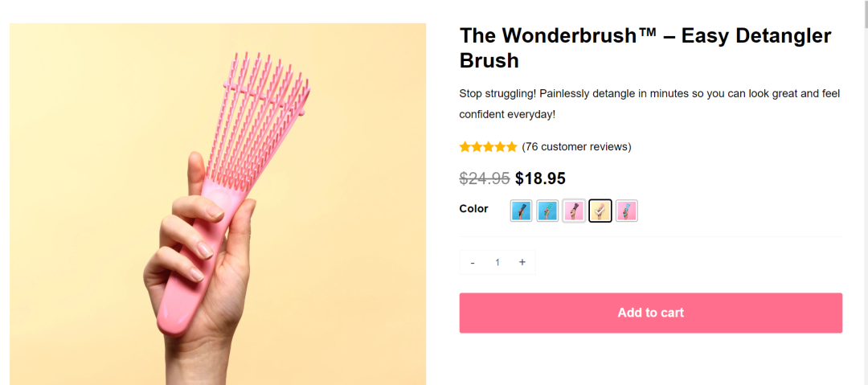
Task: Click the selected yellow swatch with checkmark
Action: (600, 211)
